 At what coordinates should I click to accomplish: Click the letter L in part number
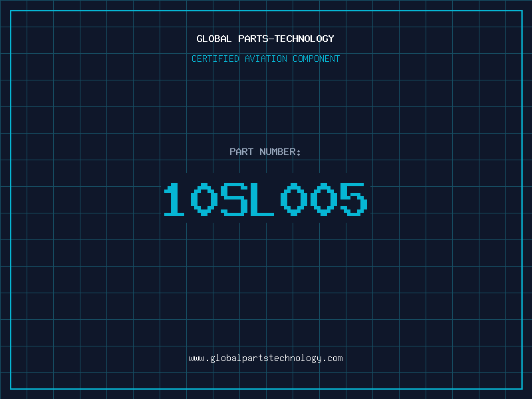pos(261,199)
